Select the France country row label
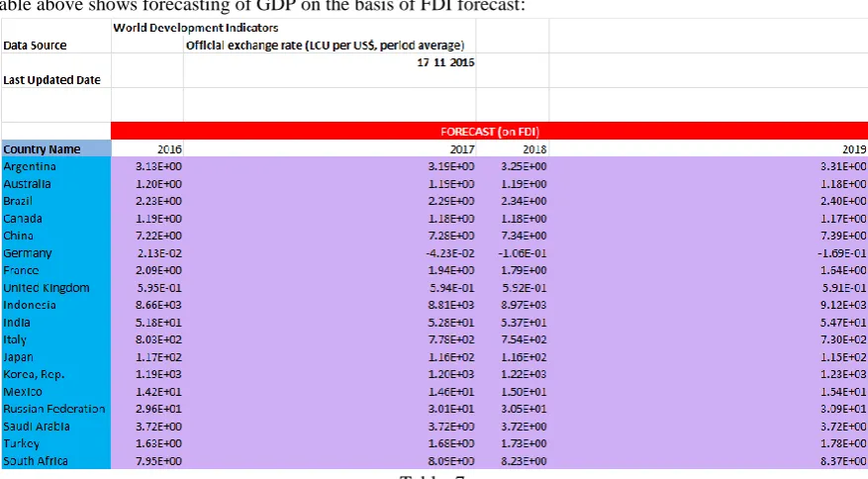This screenshot has width=868, height=479. coord(21,271)
